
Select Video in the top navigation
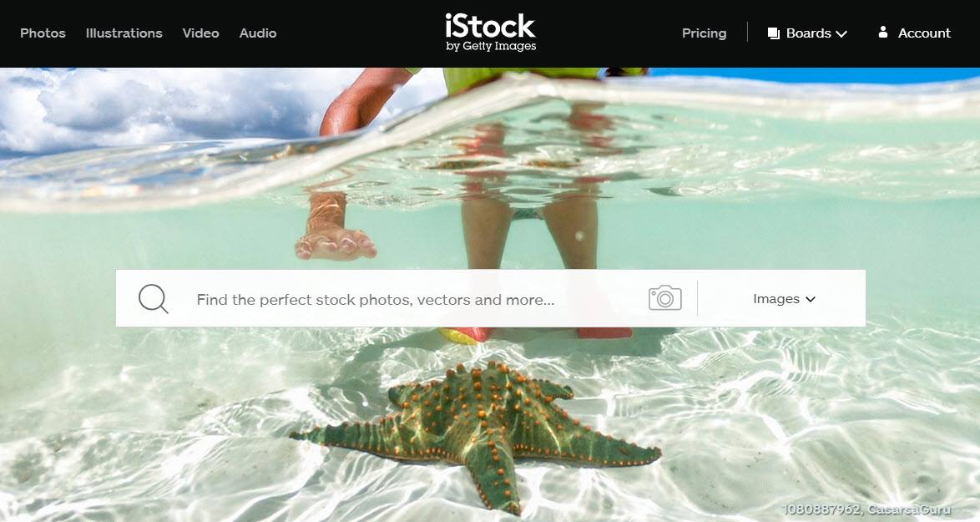click(x=200, y=33)
